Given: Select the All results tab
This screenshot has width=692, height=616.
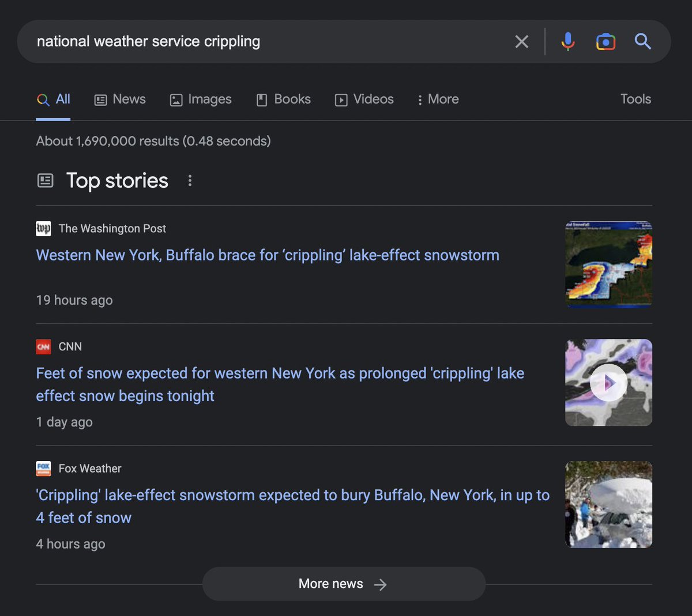Looking at the screenshot, I should (x=53, y=99).
